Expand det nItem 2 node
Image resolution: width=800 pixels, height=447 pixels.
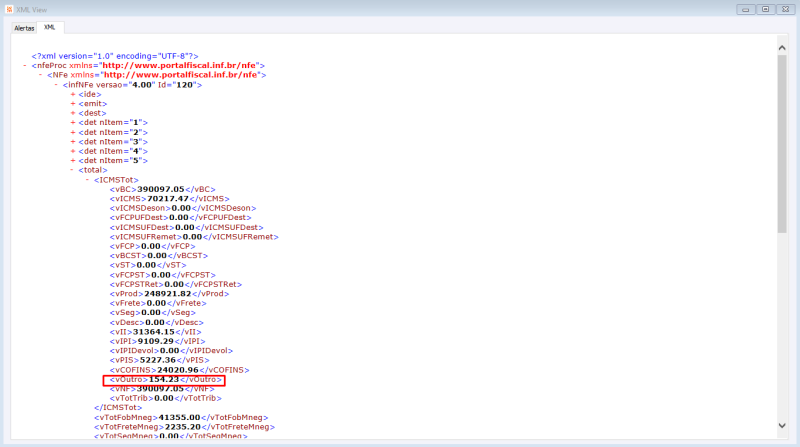[x=73, y=132]
